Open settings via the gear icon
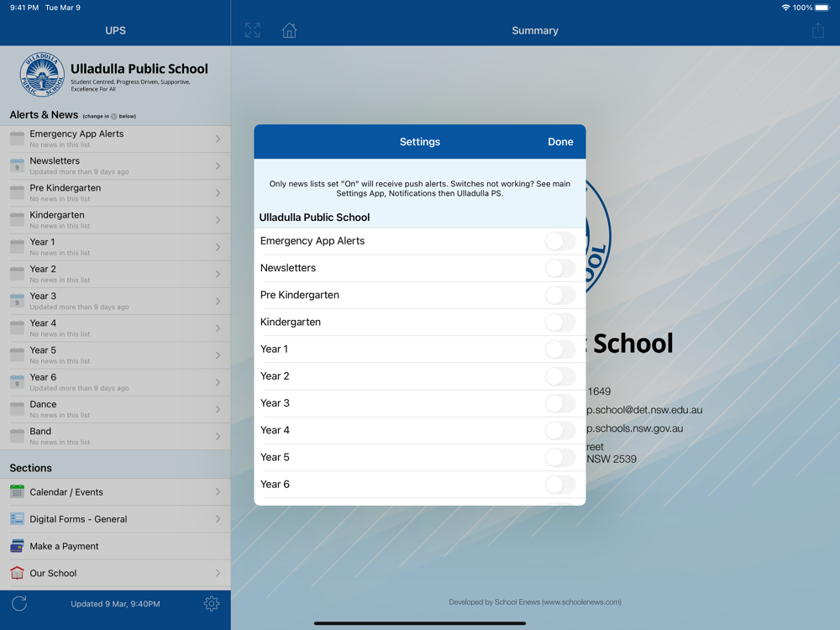840x630 pixels. pyautogui.click(x=212, y=604)
